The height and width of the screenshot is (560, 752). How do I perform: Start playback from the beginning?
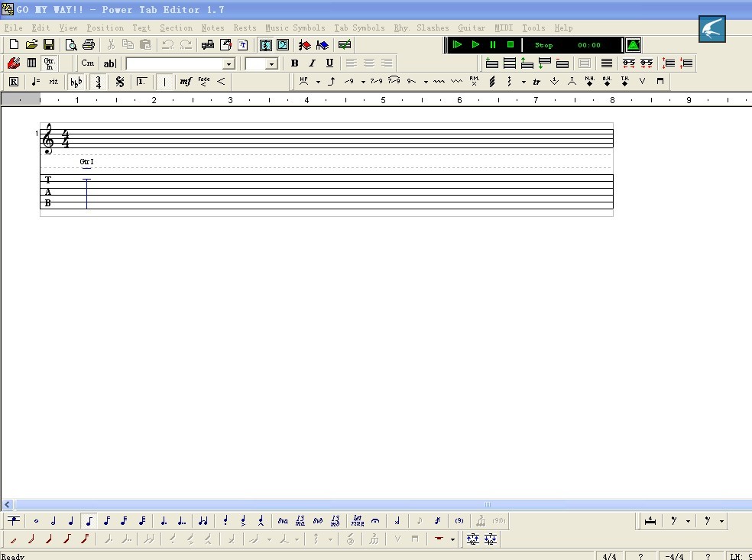pyautogui.click(x=457, y=44)
